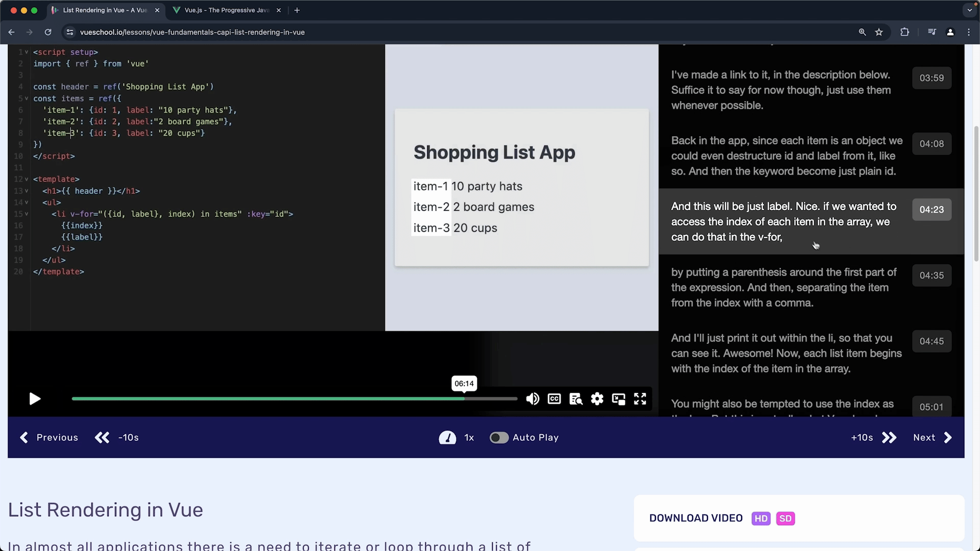Switch to the Vue.js browser tab

pyautogui.click(x=227, y=10)
